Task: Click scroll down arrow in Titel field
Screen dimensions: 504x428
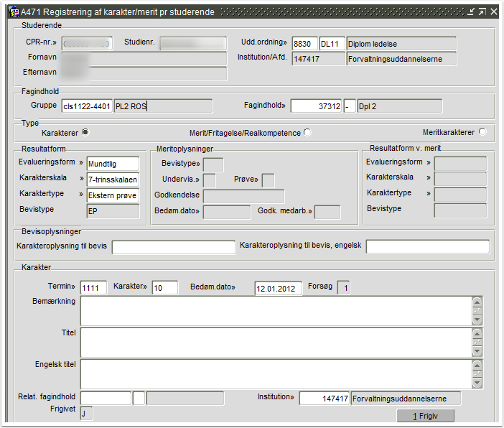Action: click(x=477, y=351)
